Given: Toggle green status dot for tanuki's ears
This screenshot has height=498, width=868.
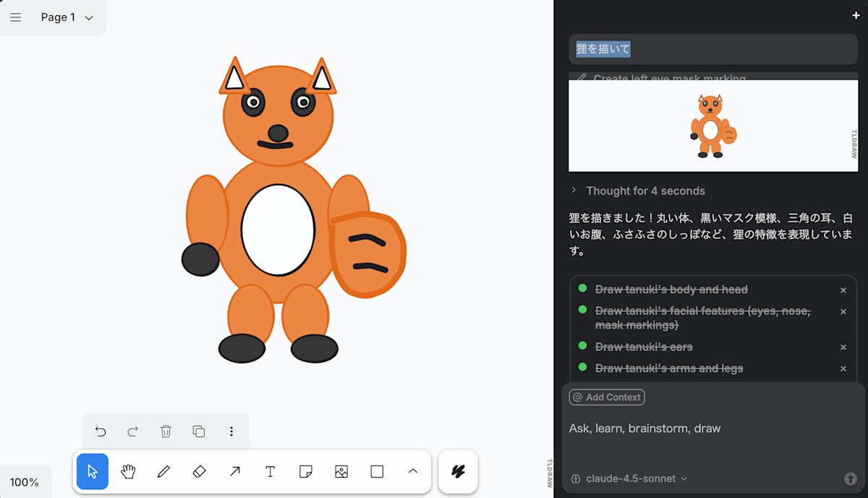Looking at the screenshot, I should [x=582, y=345].
